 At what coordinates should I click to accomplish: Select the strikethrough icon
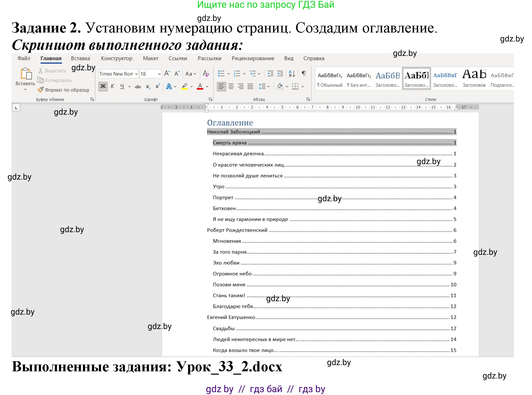coord(138,87)
